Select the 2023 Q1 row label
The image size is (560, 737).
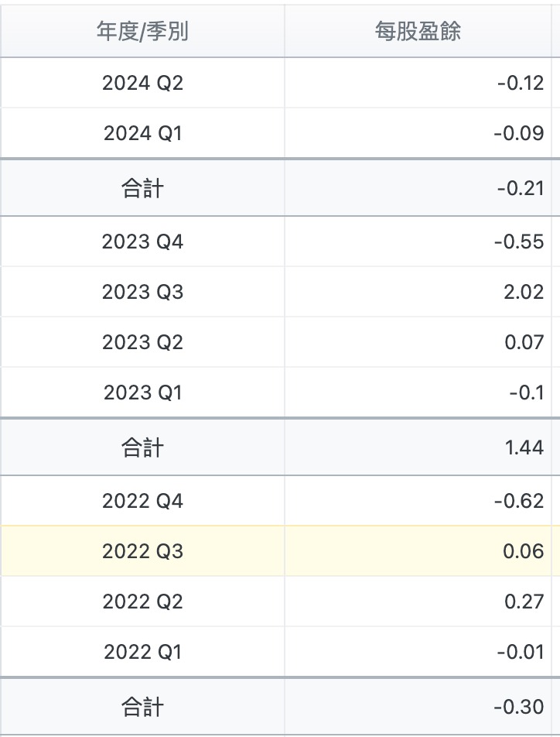(142, 392)
